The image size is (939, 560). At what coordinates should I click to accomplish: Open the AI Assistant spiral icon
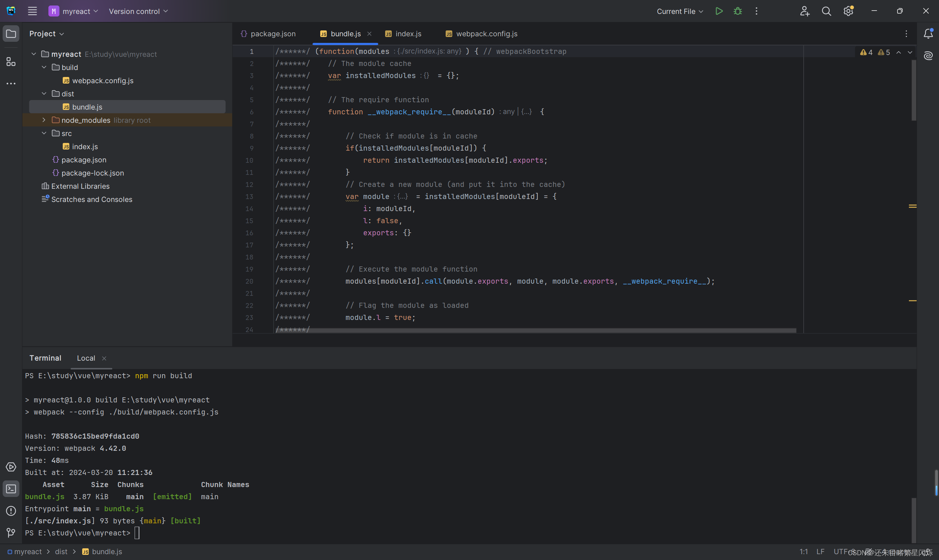pos(928,56)
